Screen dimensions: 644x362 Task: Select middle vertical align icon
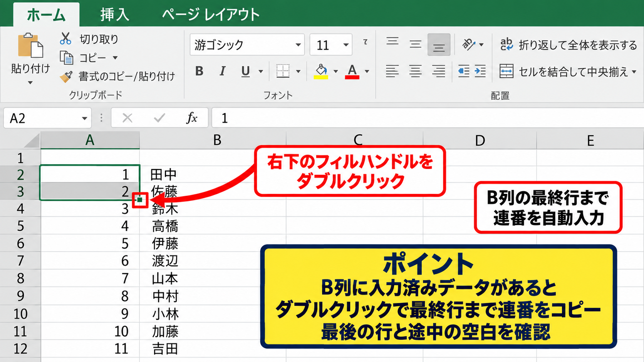pyautogui.click(x=415, y=45)
